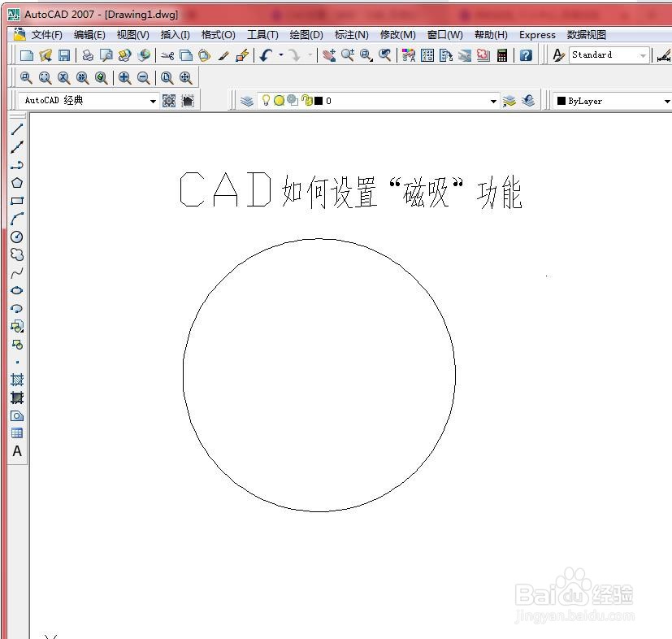Screen dimensions: 672x639
Task: Select the Match Properties toolbar icon
Action: [222, 54]
